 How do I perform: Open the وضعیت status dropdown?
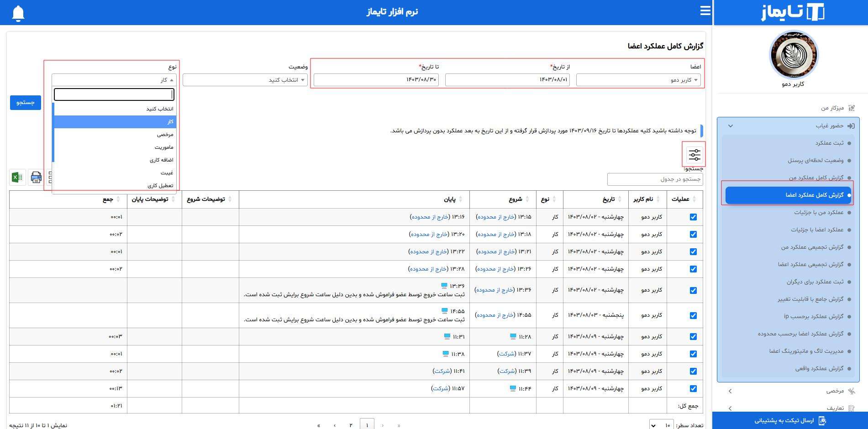coord(245,80)
